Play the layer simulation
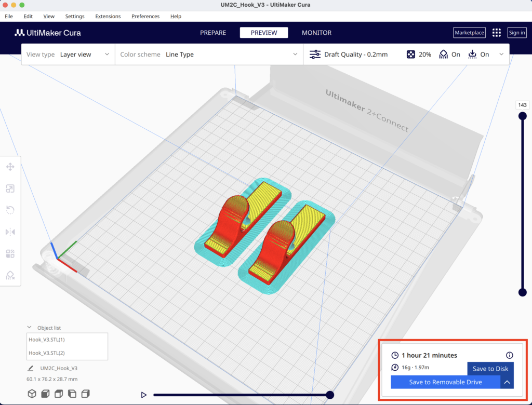532x405 pixels. 144,395
